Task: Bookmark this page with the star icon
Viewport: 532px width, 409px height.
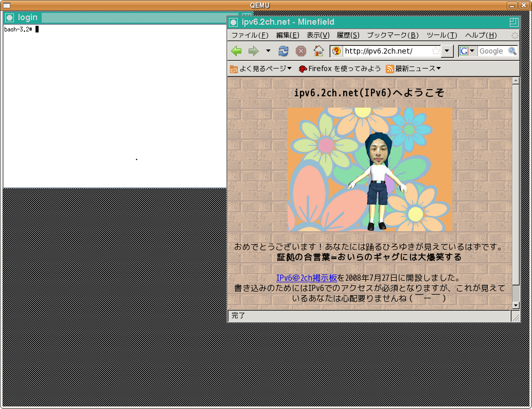Action: pos(436,52)
